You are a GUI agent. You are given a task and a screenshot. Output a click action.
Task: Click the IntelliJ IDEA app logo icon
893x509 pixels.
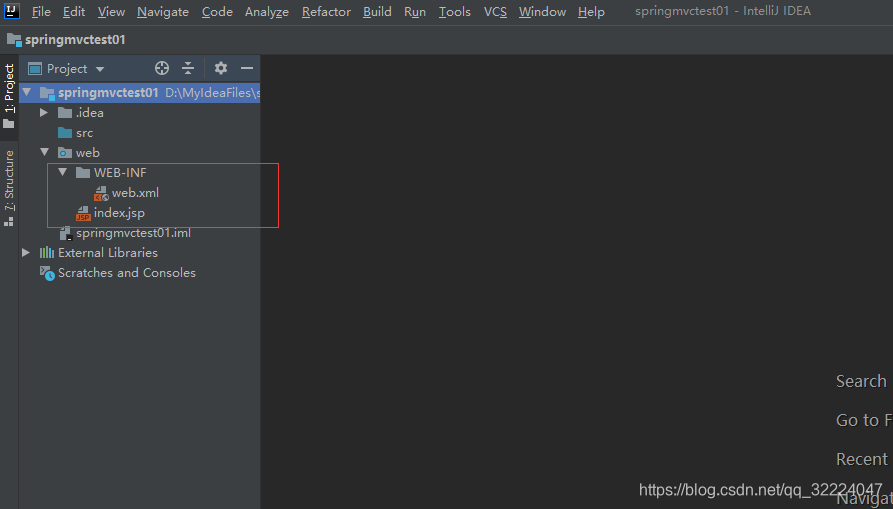[11, 11]
